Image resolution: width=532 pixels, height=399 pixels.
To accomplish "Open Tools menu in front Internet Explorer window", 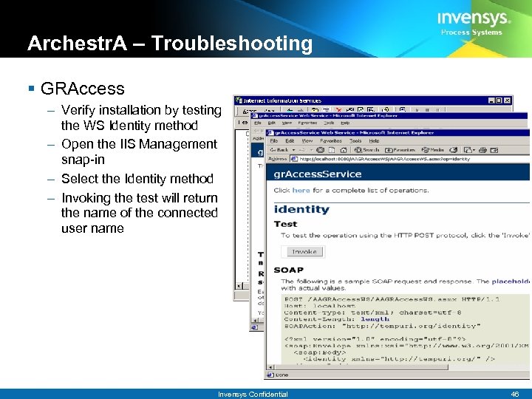I will [x=355, y=141].
